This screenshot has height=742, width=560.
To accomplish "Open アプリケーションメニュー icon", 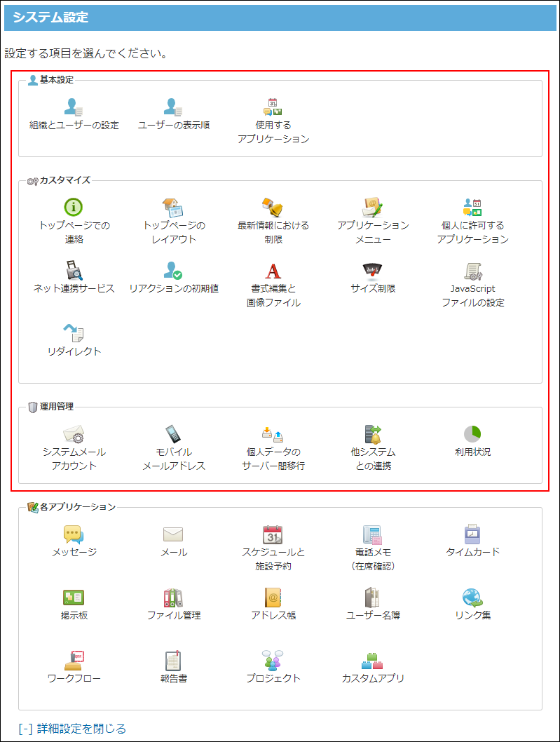I will click(373, 208).
